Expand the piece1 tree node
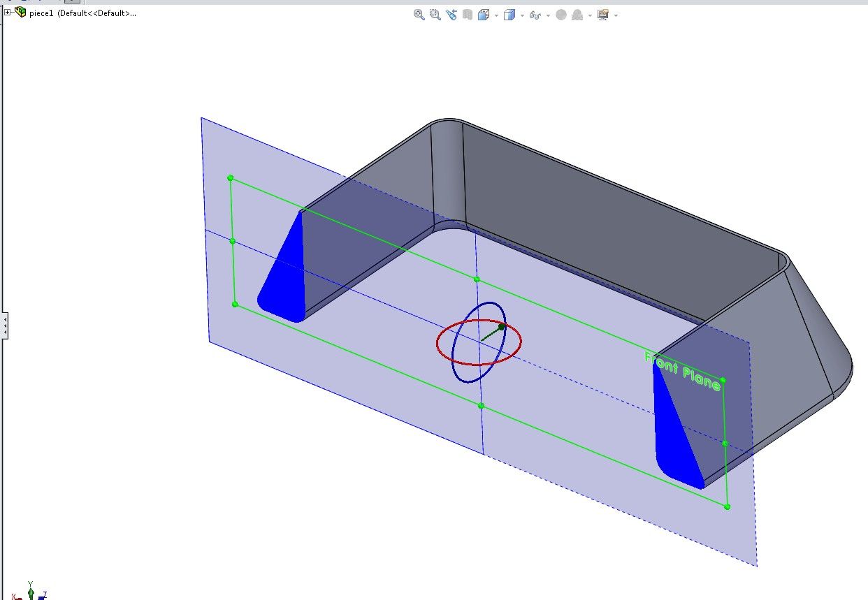868x600 pixels. tap(8, 13)
